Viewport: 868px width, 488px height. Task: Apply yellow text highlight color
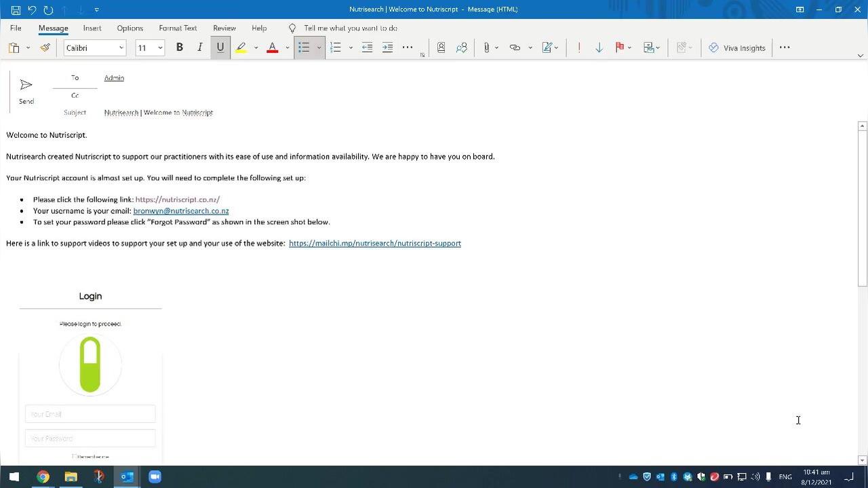click(x=241, y=48)
